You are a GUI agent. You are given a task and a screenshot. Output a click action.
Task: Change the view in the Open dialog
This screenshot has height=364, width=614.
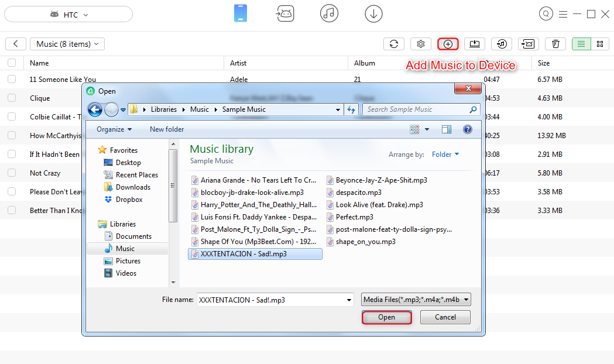414,129
